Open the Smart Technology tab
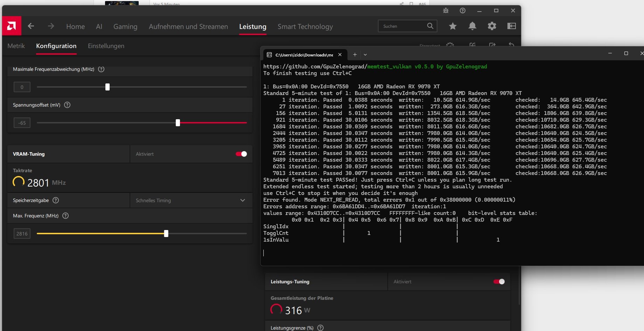Viewport: 644px width, 331px height. click(x=305, y=27)
